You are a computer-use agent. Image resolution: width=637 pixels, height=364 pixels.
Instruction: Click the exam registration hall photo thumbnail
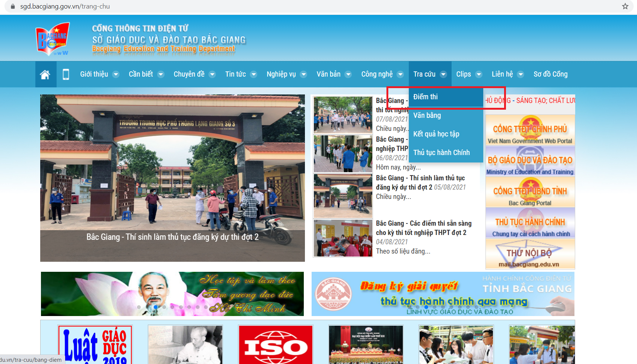tap(343, 238)
